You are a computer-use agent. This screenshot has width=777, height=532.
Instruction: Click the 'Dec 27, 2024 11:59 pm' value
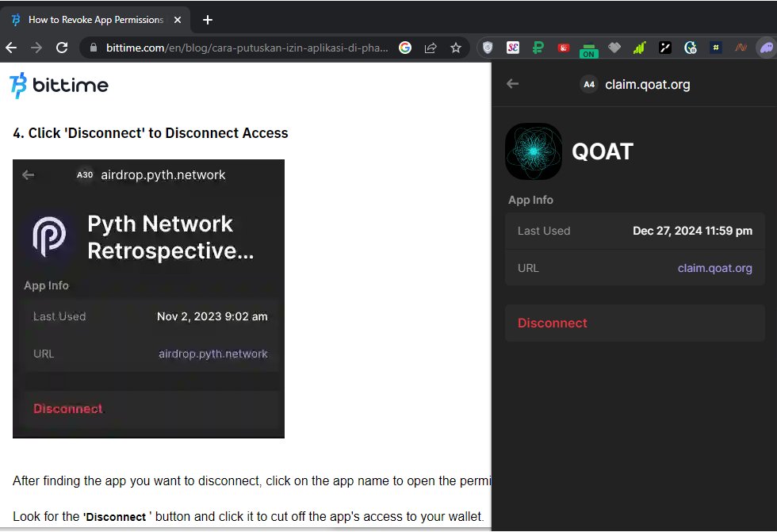coord(692,231)
